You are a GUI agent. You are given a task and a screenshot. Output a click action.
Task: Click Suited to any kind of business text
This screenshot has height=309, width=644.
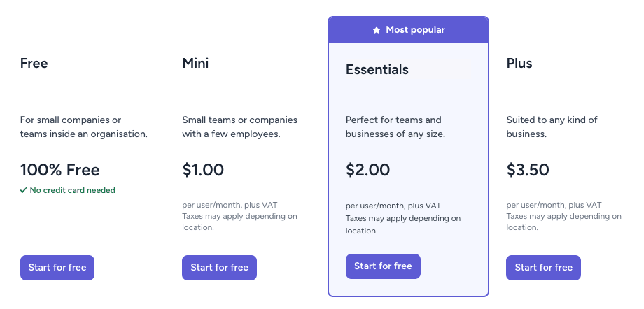[552, 127]
